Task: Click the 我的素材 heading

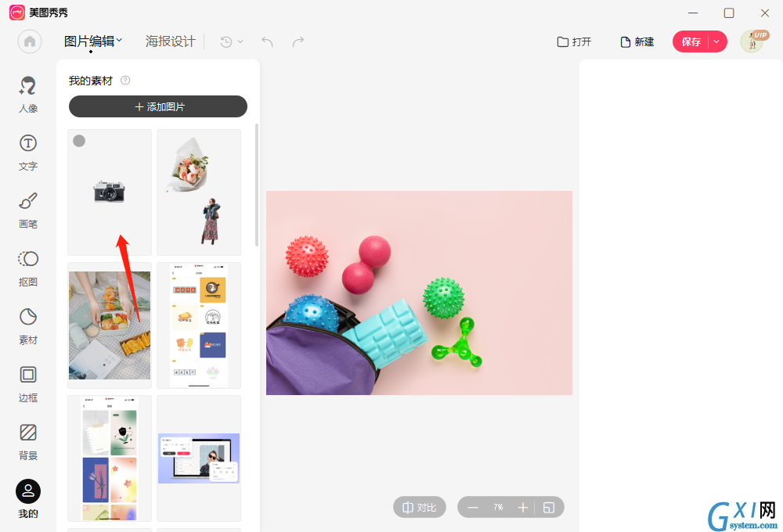Action: pyautogui.click(x=90, y=81)
